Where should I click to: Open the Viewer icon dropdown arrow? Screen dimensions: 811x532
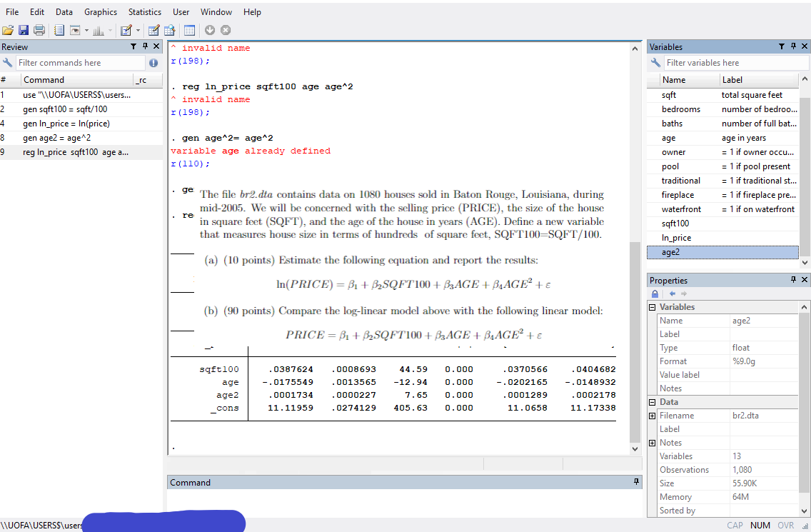point(86,31)
